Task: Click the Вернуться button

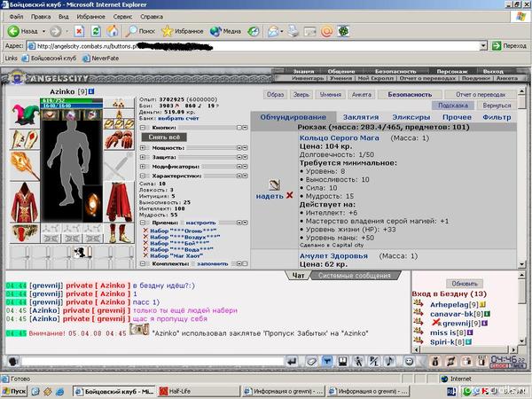Action: pos(497,106)
